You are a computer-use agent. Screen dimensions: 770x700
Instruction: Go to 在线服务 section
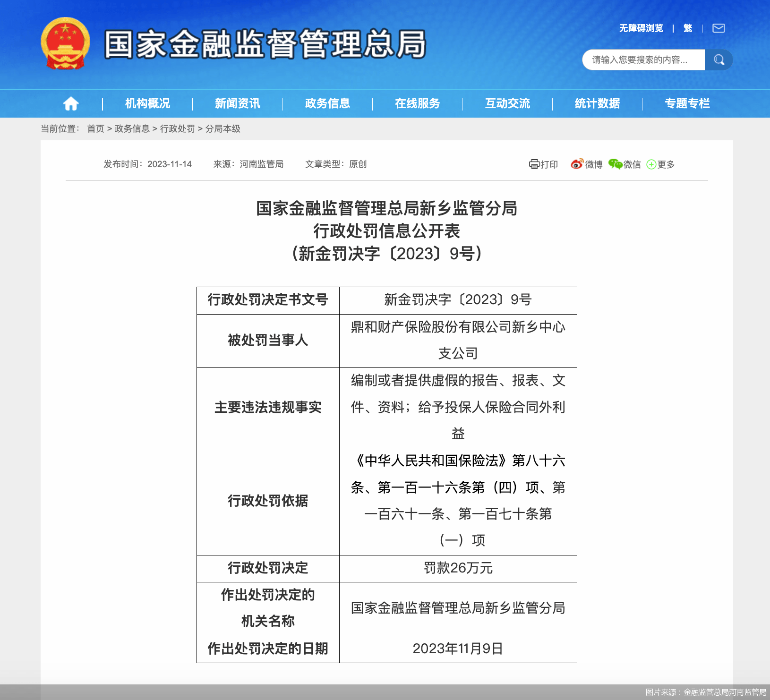[417, 103]
